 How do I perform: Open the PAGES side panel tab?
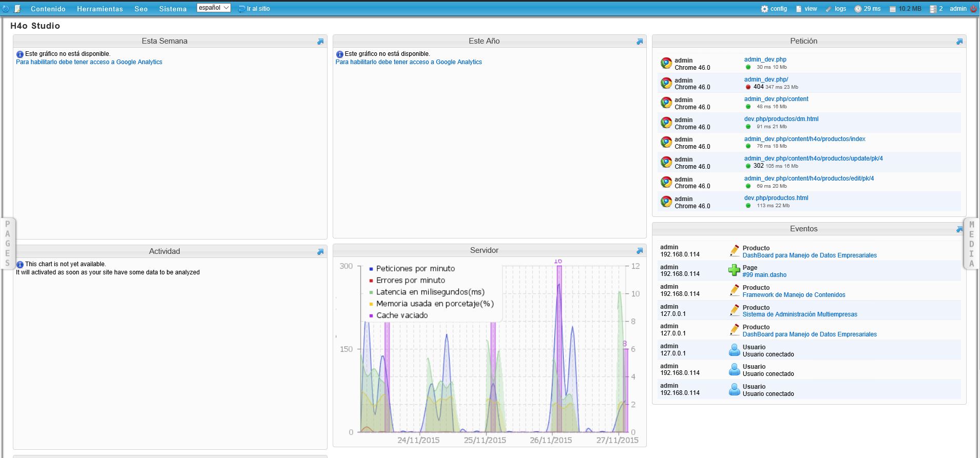click(x=8, y=244)
